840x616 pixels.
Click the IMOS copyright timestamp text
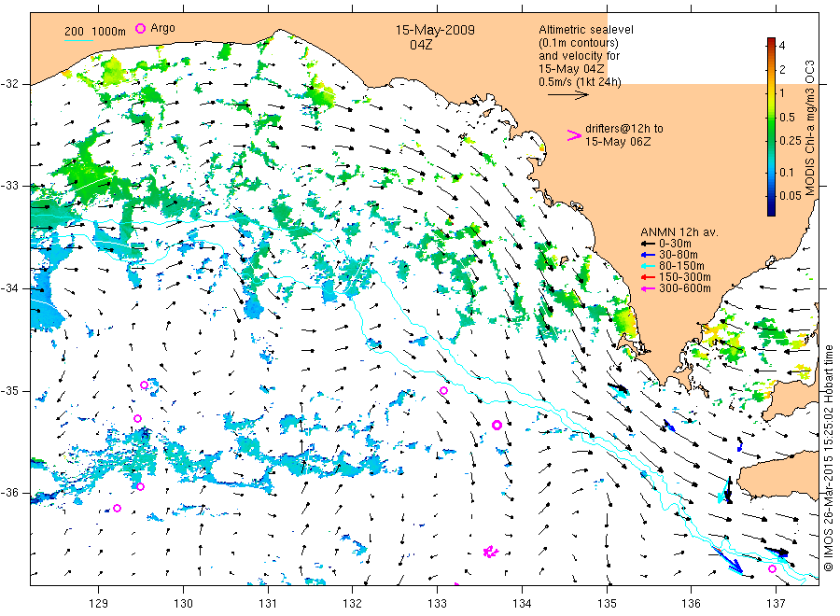(829, 458)
